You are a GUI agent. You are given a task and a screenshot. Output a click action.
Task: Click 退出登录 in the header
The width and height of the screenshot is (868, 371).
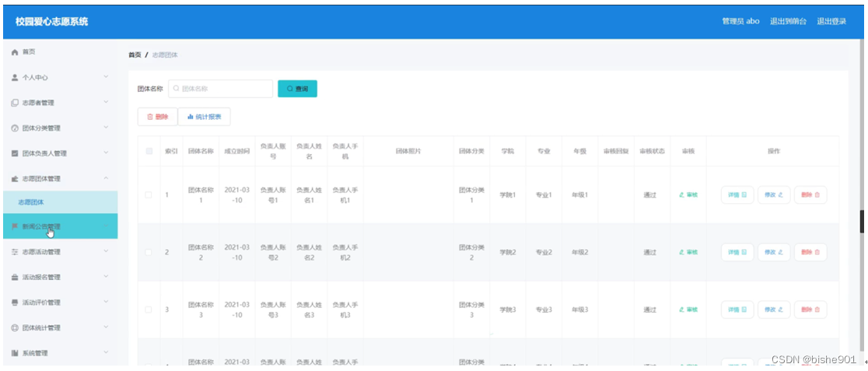831,22
